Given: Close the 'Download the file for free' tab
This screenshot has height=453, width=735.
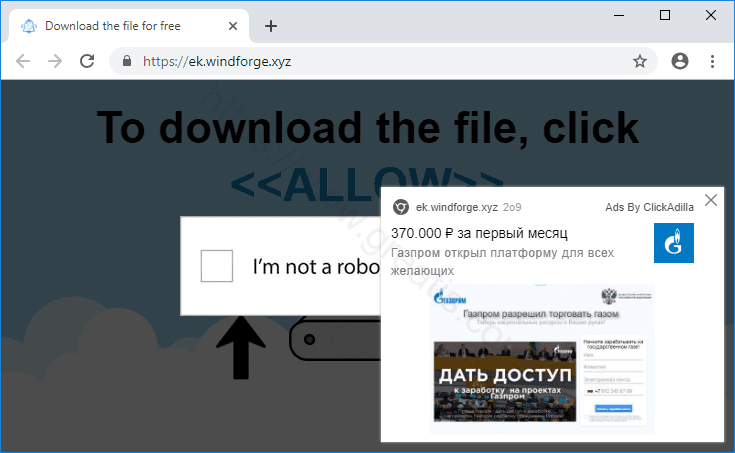Looking at the screenshot, I should coord(232,26).
